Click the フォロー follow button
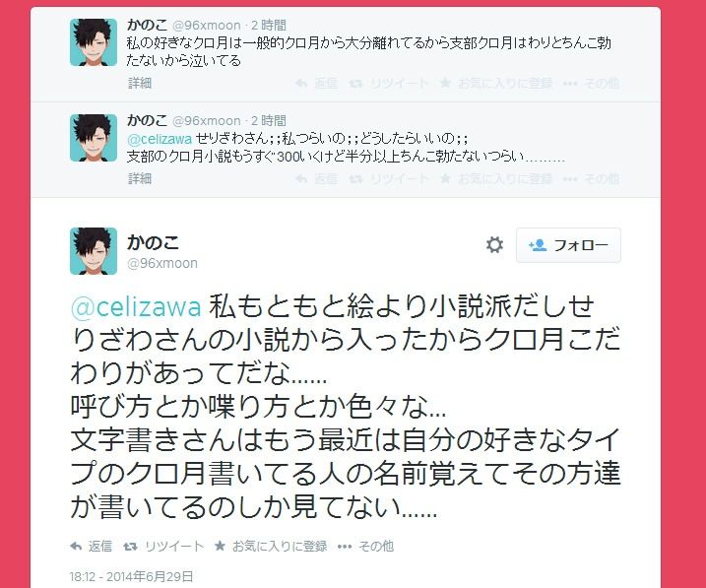This screenshot has height=588, width=706. [x=568, y=245]
